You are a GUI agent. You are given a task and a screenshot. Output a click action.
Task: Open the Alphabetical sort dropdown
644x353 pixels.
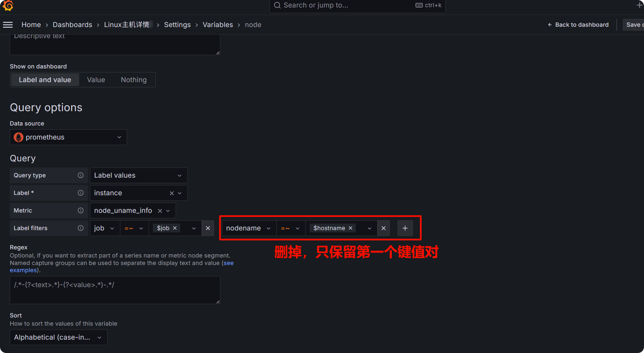click(x=59, y=337)
